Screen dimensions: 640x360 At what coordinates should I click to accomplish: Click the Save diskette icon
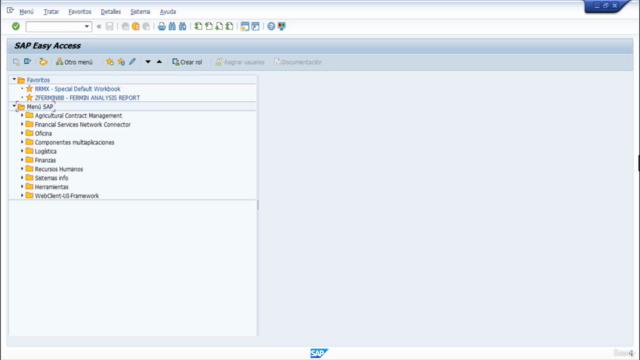coord(109,27)
